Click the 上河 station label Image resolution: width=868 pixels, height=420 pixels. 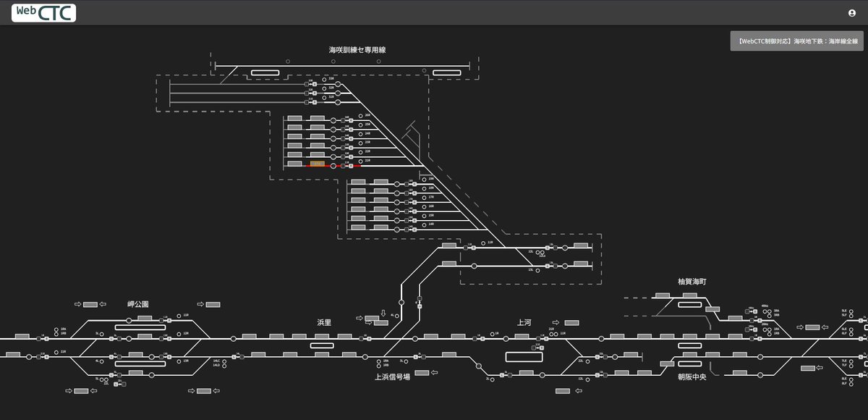tap(524, 322)
